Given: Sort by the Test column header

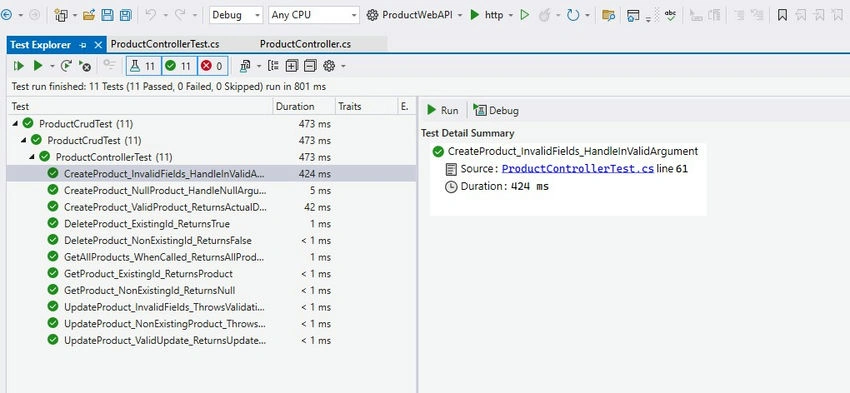Looking at the screenshot, I should click(140, 106).
